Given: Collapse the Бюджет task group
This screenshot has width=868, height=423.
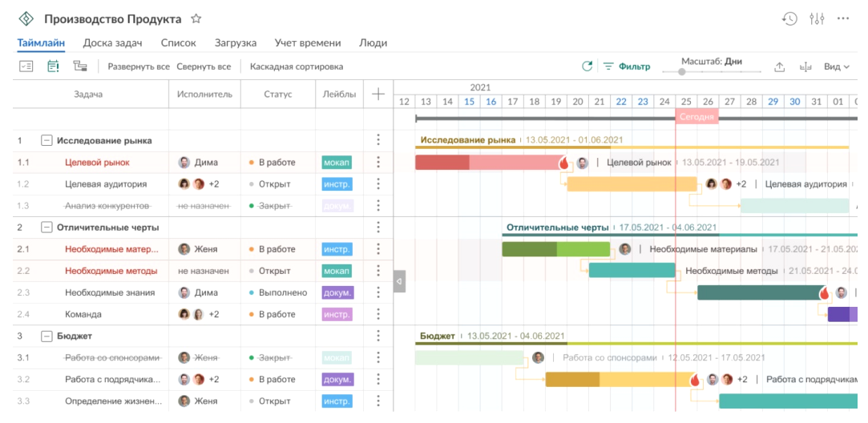Looking at the screenshot, I should pos(46,336).
